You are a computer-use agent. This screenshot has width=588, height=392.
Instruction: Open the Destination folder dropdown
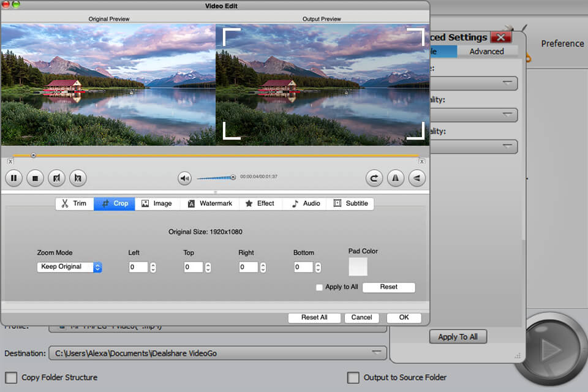pyautogui.click(x=380, y=353)
